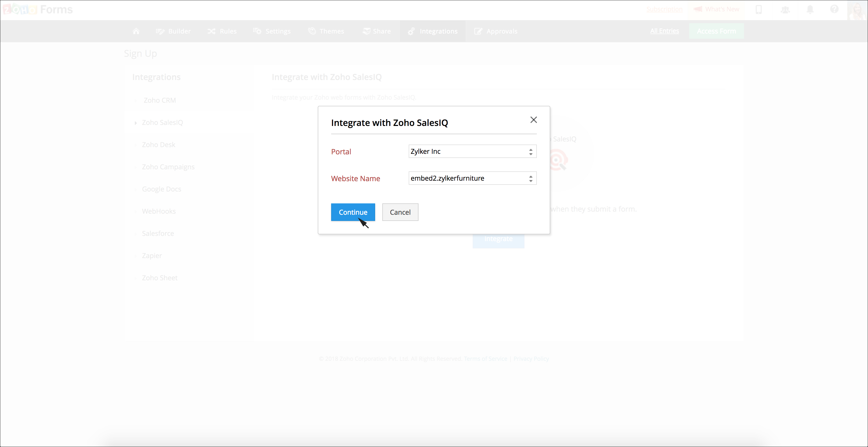868x447 pixels.
Task: Open the Share tab
Action: click(376, 31)
